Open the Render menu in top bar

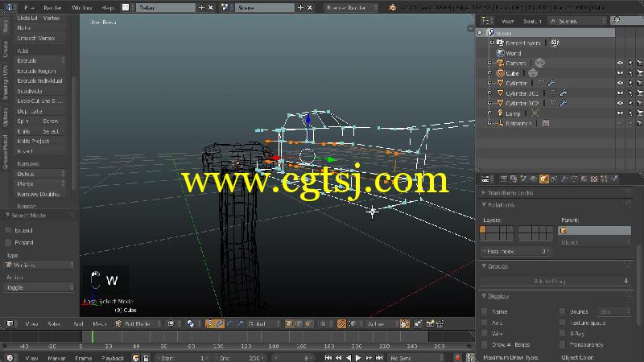pos(52,7)
